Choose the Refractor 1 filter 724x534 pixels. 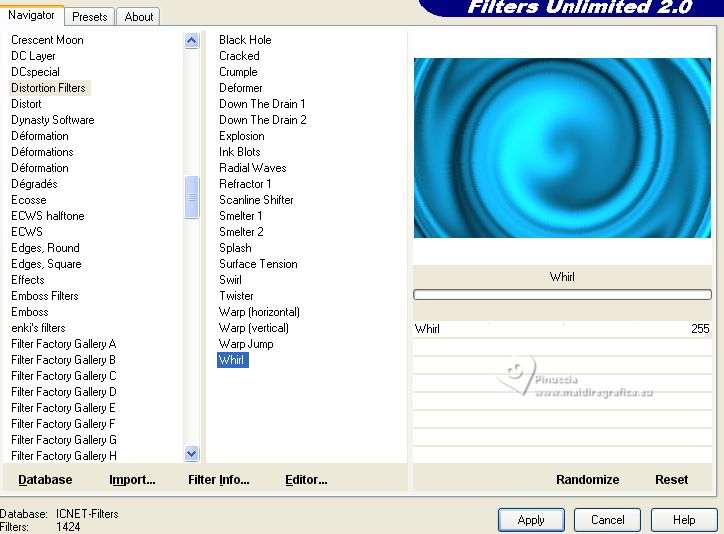point(245,184)
